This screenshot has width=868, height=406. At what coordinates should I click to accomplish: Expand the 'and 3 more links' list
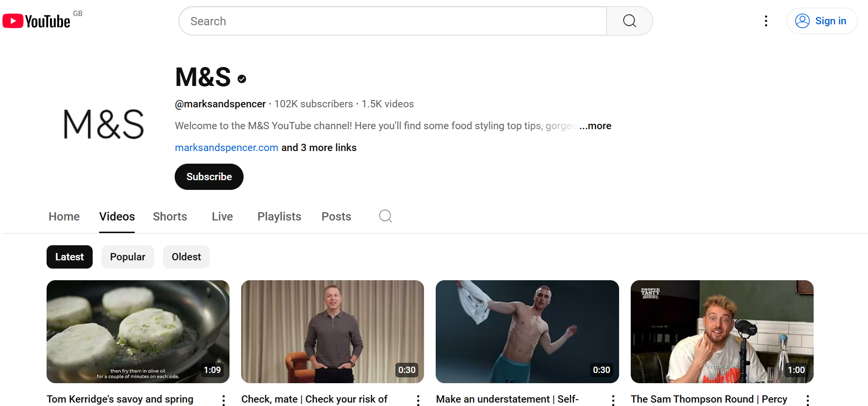tap(319, 148)
